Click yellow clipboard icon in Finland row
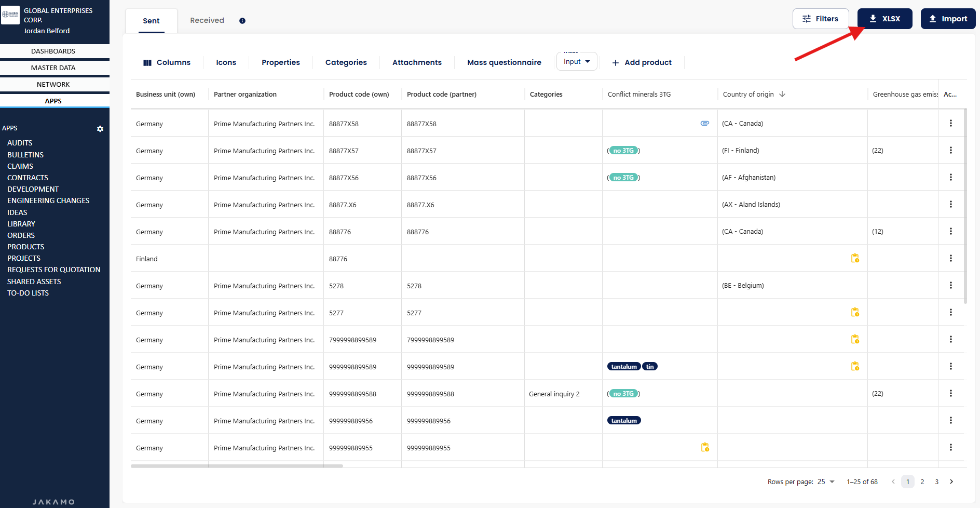980x508 pixels. tap(855, 259)
